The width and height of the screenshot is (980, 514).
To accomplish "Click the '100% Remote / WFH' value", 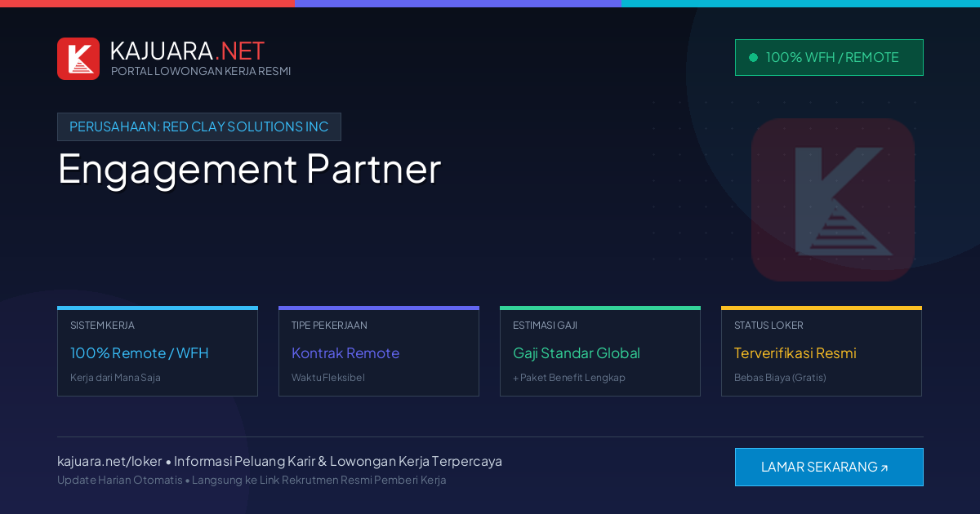I will pyautogui.click(x=140, y=353).
